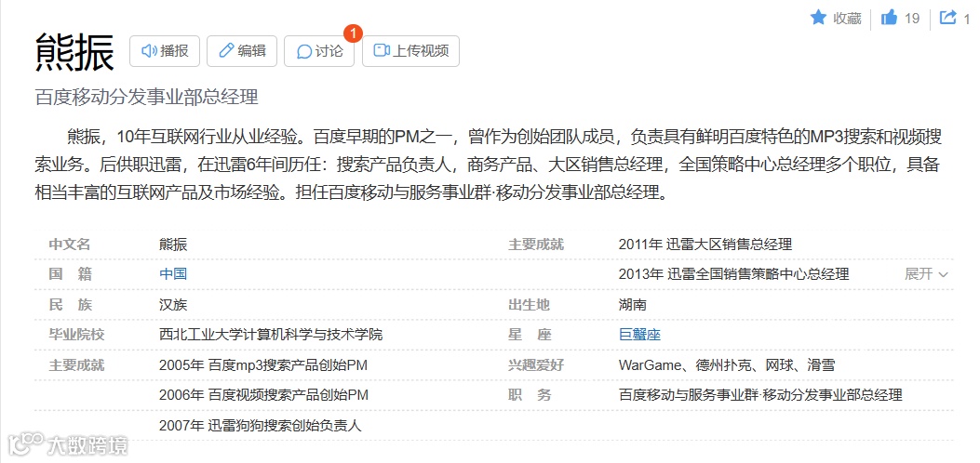Screen dimensions: 980x463
Task: Click the 毕业院校 field label
Action: 76,335
